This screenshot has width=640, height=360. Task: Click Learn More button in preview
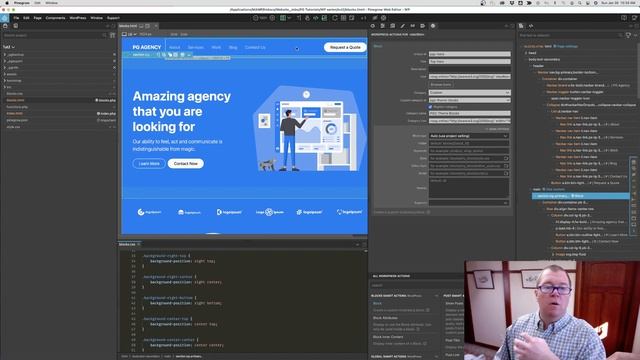coord(149,164)
